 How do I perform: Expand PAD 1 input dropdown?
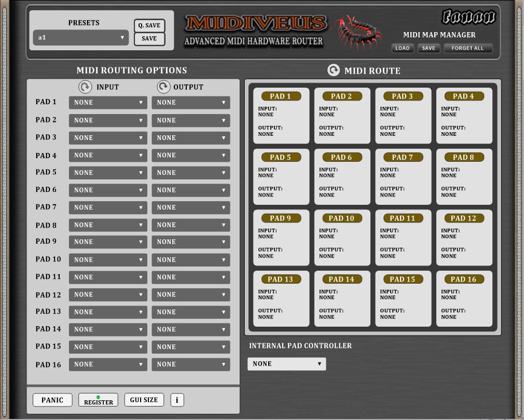(x=108, y=103)
